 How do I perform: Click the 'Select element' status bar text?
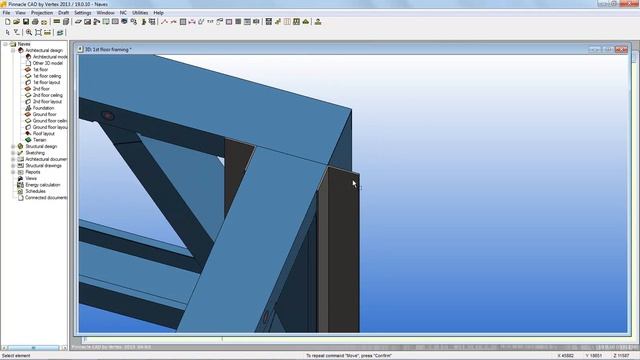[x=16, y=356]
